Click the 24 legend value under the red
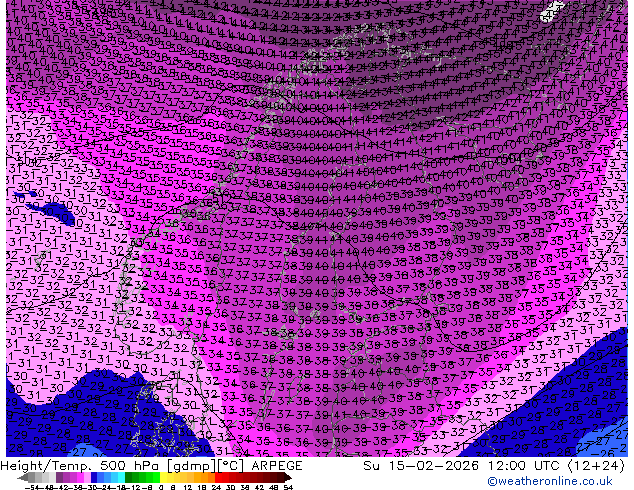 pyautogui.click(x=216, y=487)
